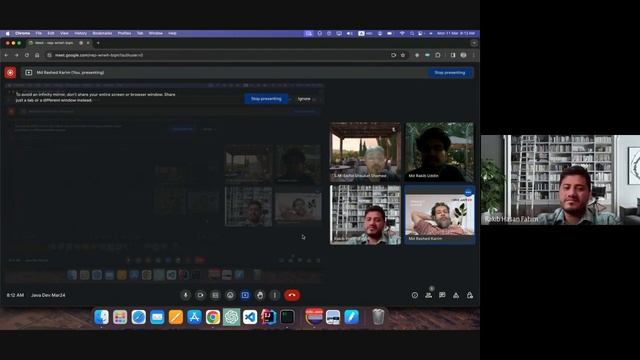Open meeting details info icon
Screen dimensions: 640x360
point(415,295)
